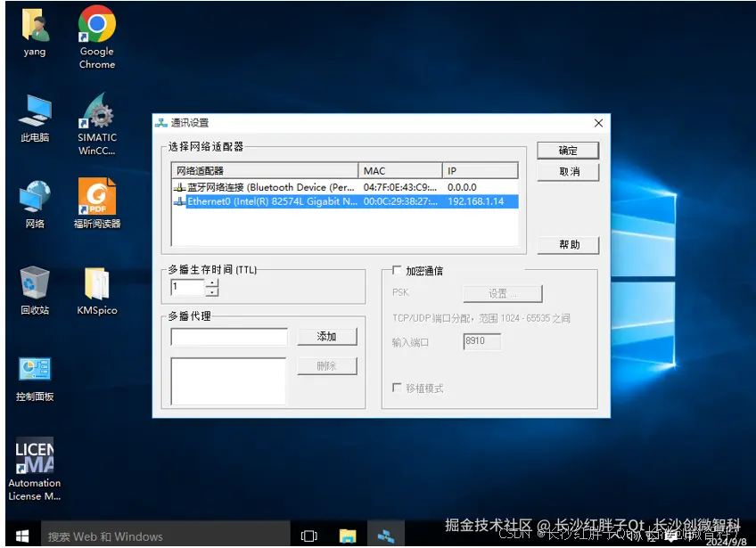Screen dimensions: 756x548
Task: Open SIMATIC WinCC desktop shortcut
Action: tap(97, 124)
